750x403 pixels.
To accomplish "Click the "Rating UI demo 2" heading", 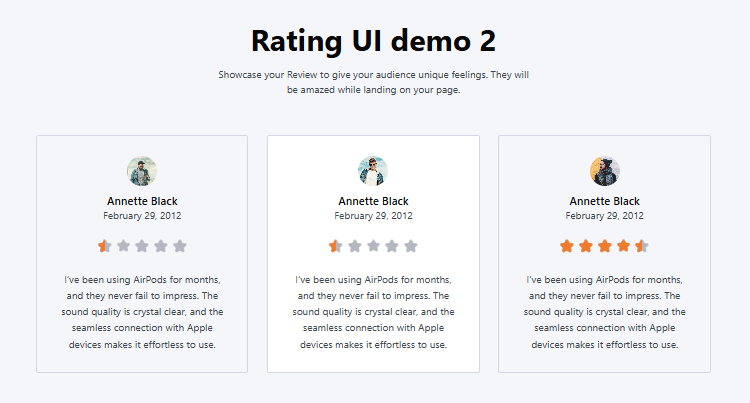I will tap(373, 41).
